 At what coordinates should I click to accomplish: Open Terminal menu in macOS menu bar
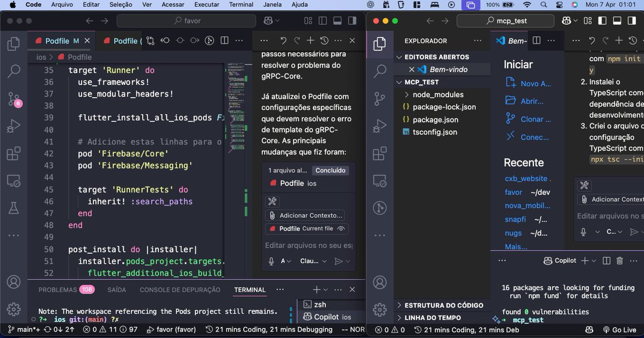pyautogui.click(x=241, y=5)
